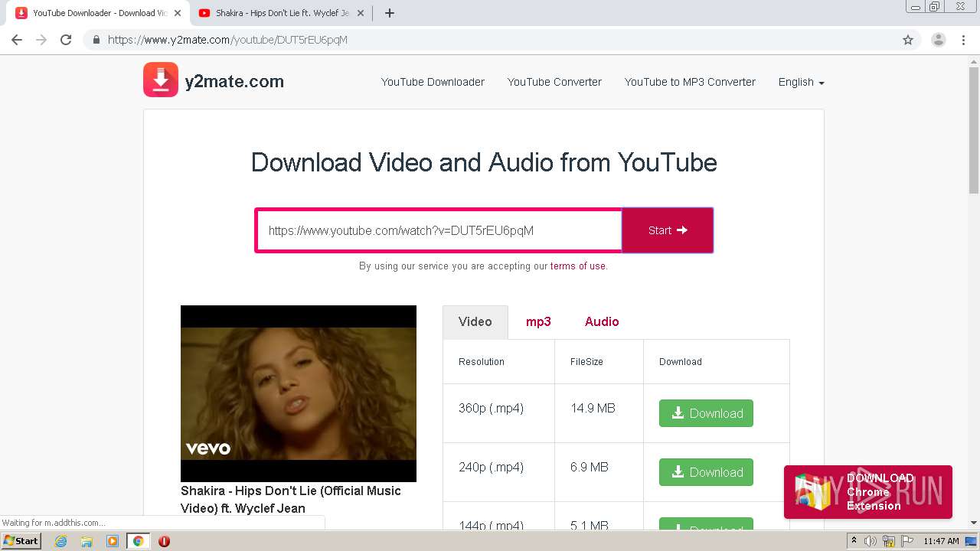Select the mp3 format tab
The image size is (980, 551).
tap(538, 321)
